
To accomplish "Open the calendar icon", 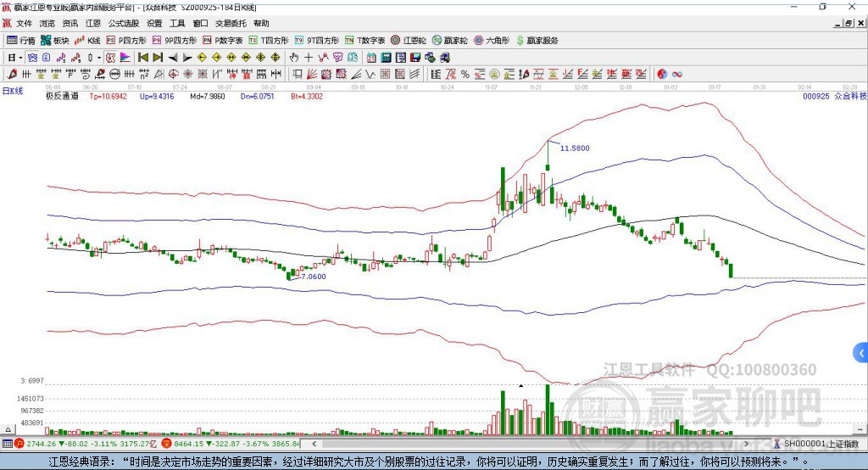I will pyautogui.click(x=371, y=58).
